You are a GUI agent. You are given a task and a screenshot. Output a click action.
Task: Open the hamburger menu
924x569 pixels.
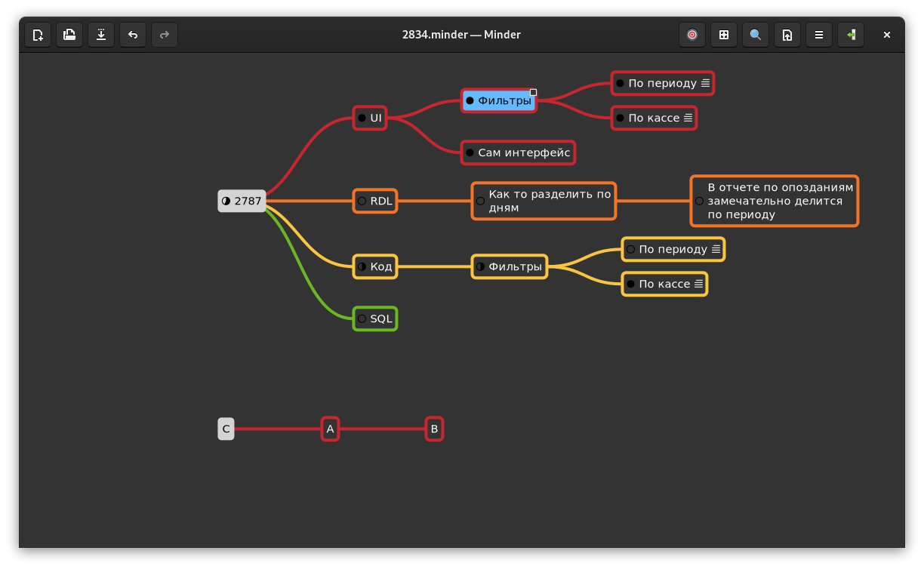coord(819,35)
